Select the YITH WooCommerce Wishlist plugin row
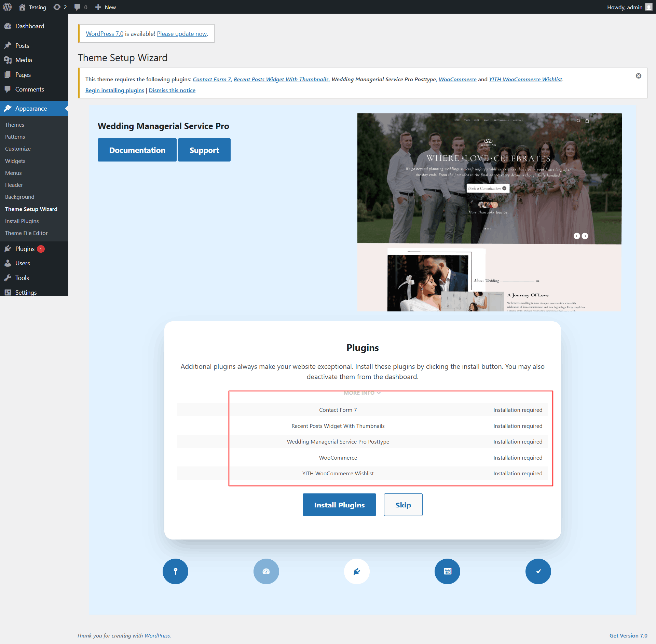This screenshot has width=656, height=644. (x=363, y=473)
